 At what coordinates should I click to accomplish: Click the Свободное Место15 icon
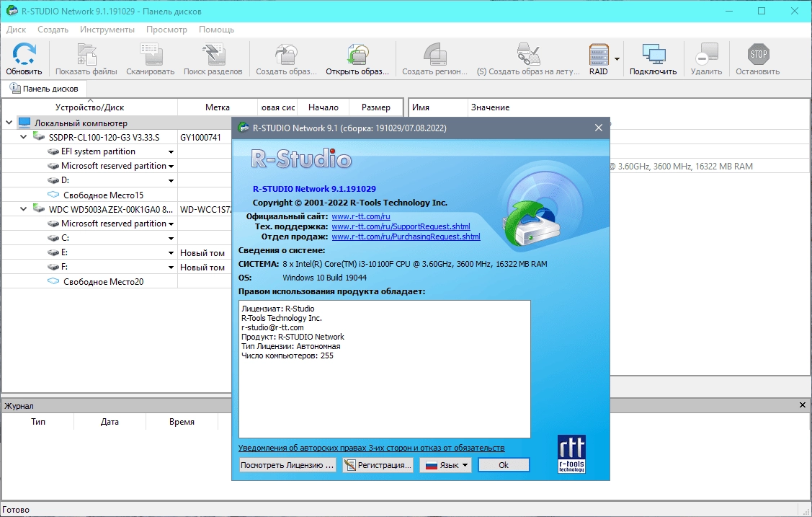pos(53,195)
